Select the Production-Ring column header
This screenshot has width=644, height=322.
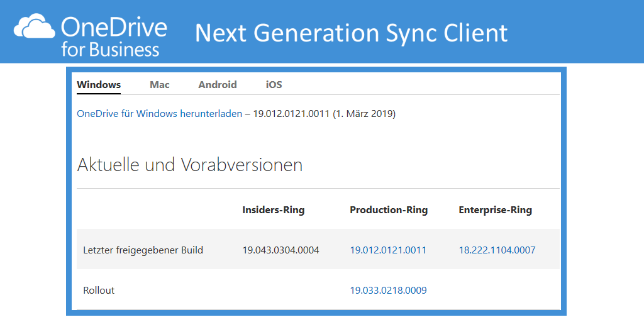[x=389, y=210]
